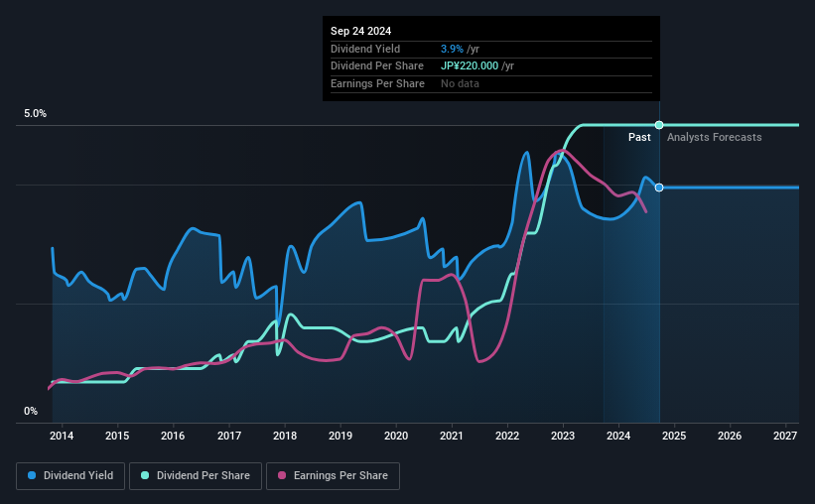This screenshot has width=815, height=504.
Task: Click the blue yield data point marker
Action: tap(659, 188)
